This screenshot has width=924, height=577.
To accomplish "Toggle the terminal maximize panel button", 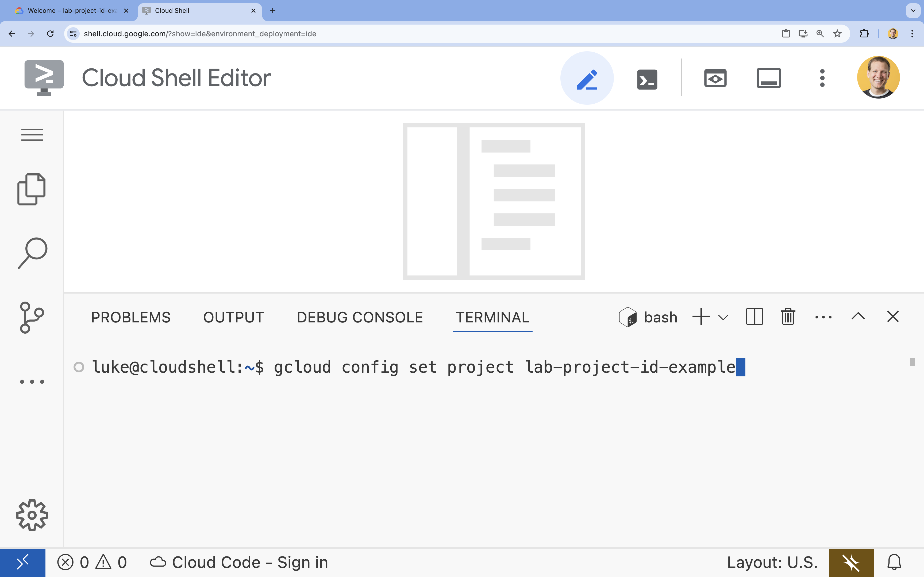I will 858,317.
